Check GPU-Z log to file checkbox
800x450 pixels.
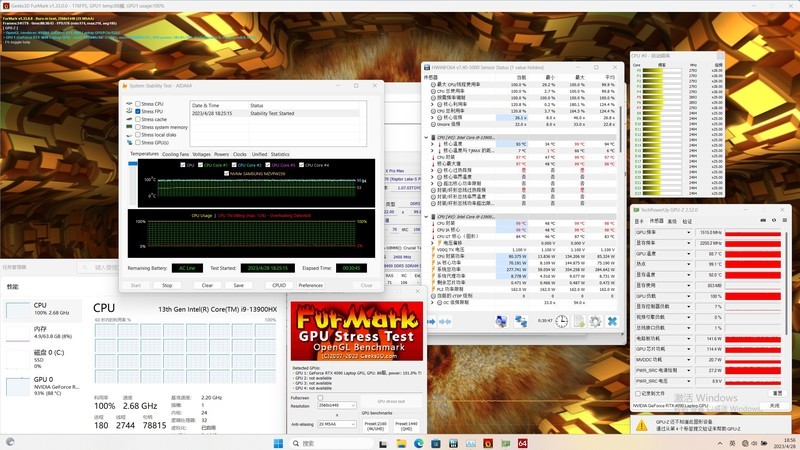[638, 393]
